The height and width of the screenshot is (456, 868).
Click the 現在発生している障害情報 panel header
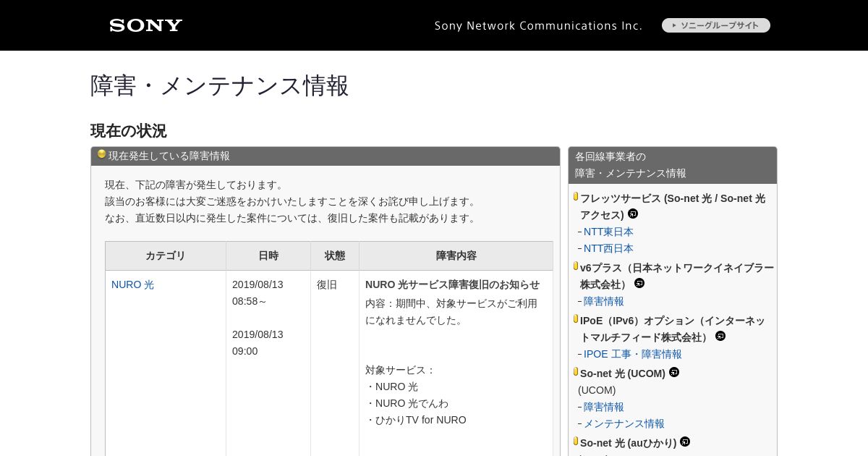325,156
